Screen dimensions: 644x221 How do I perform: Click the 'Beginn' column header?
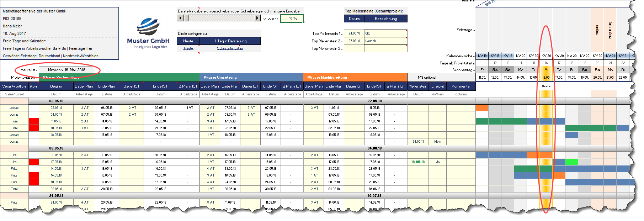tap(56, 86)
